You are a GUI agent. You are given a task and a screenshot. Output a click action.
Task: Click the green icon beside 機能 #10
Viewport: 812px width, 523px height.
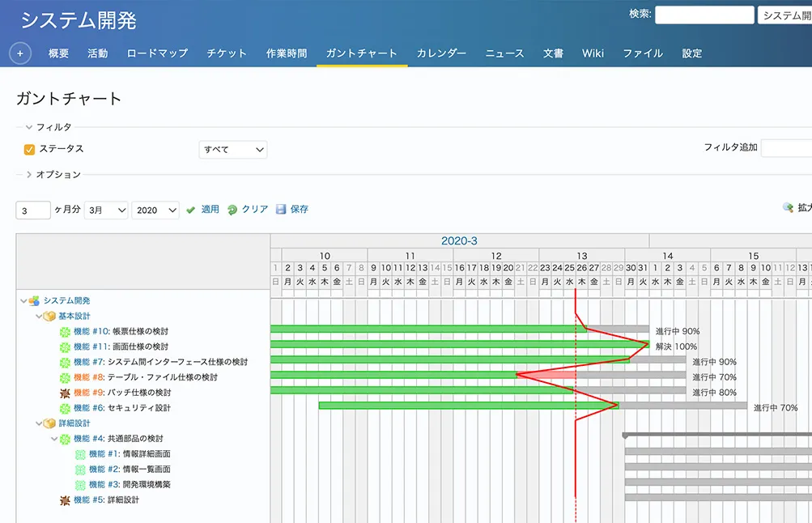65,332
